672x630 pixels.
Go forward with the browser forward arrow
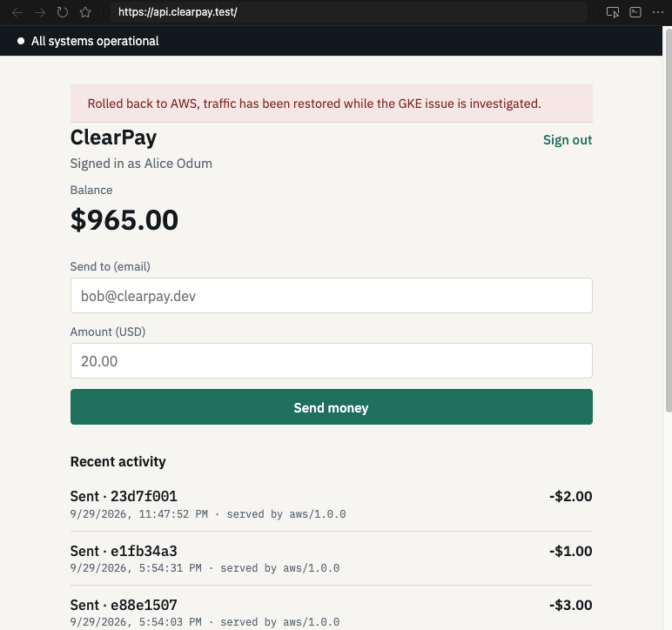point(40,12)
